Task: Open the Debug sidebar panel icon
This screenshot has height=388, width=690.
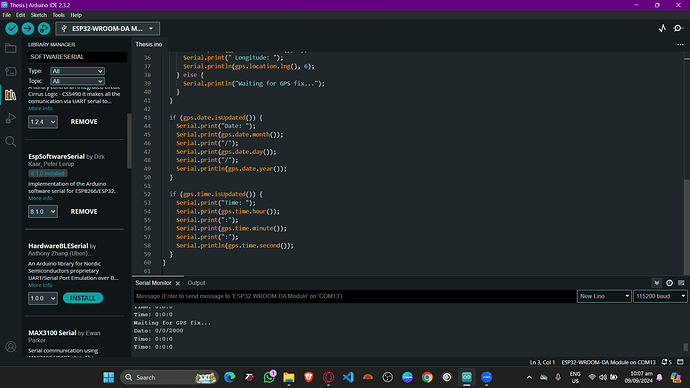Action: click(x=11, y=118)
